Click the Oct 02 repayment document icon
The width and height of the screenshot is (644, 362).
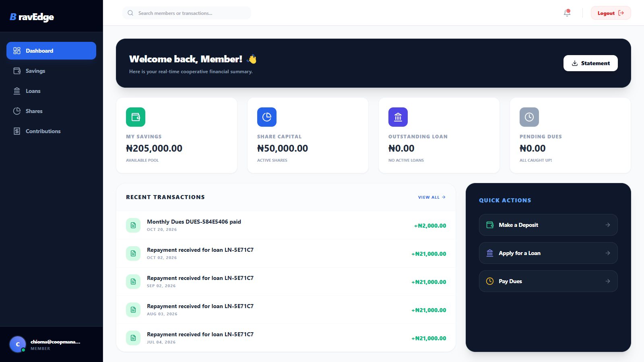[x=133, y=253]
